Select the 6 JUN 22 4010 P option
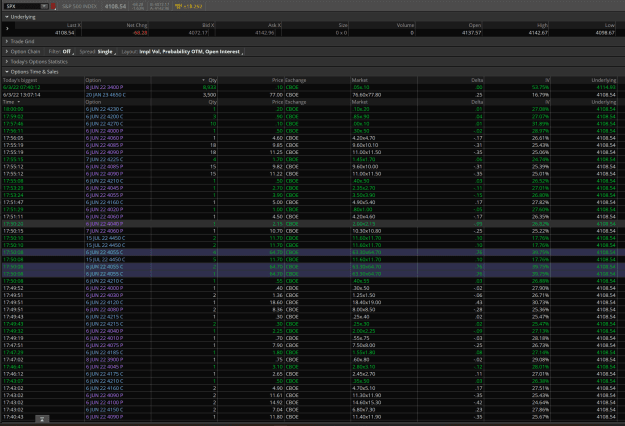 click(x=104, y=338)
